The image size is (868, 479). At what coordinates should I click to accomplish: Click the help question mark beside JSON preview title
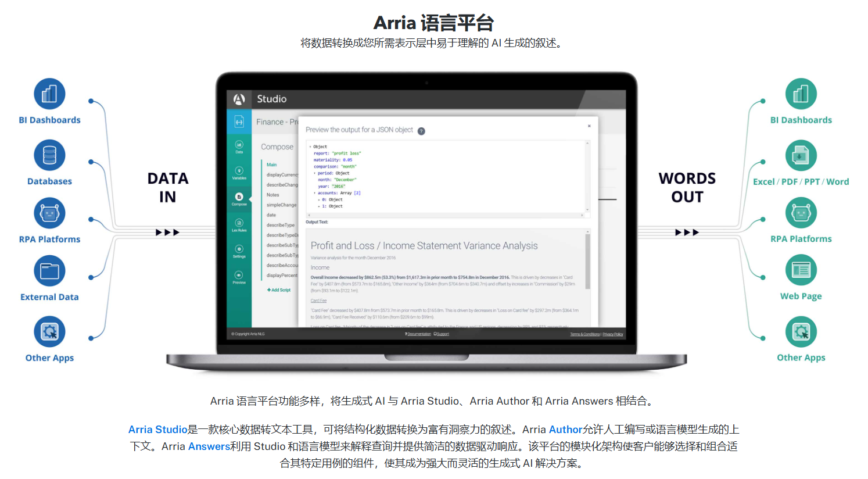[421, 131]
